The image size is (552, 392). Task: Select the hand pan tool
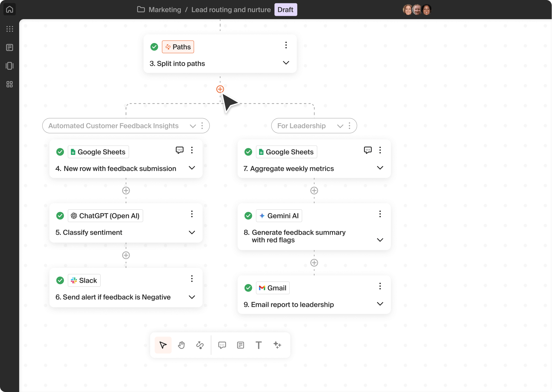181,345
